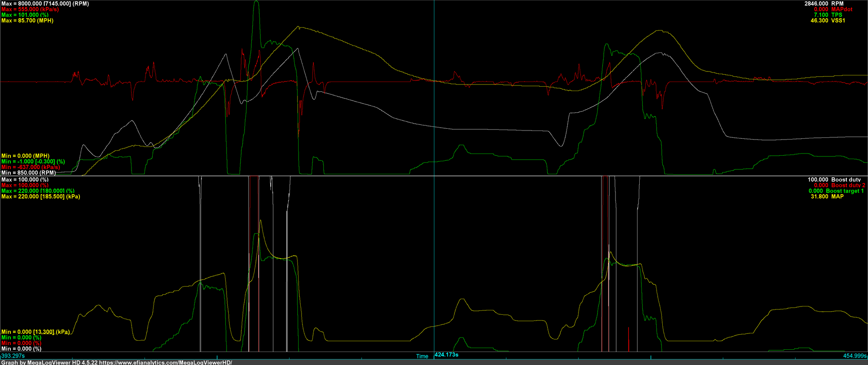Open the efianalytics.com MegaLogViewerHD link
Image resolution: width=868 pixels, height=365 pixels.
[165, 362]
